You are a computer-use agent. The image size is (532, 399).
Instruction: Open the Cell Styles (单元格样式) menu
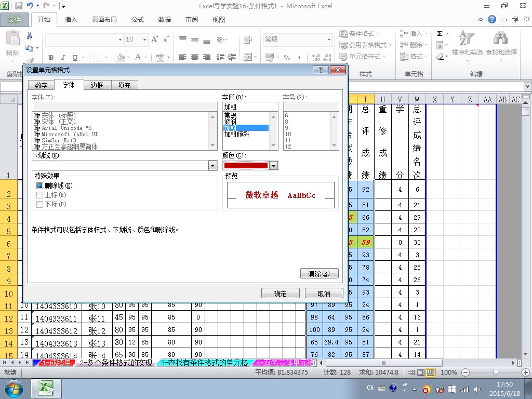(x=362, y=56)
